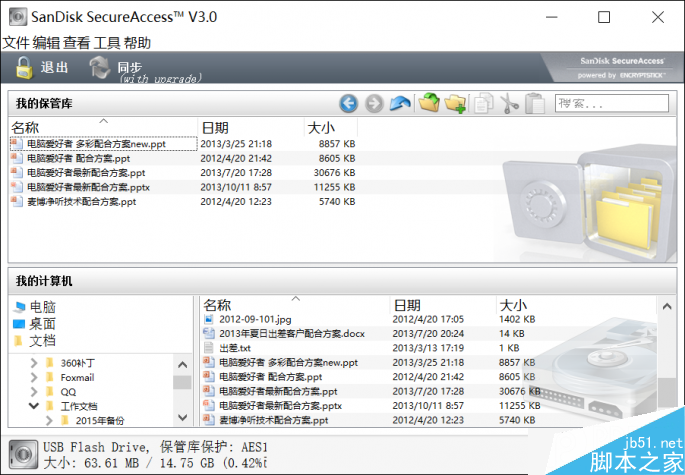Click the 2012-09-101.jpg image file icon
The height and width of the screenshot is (475, 685).
pos(209,319)
